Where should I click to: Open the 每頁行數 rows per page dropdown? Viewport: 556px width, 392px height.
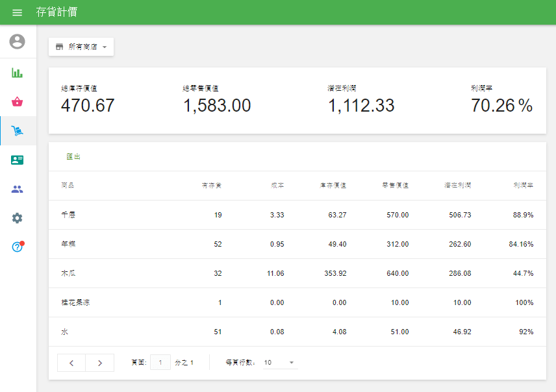pyautogui.click(x=280, y=362)
